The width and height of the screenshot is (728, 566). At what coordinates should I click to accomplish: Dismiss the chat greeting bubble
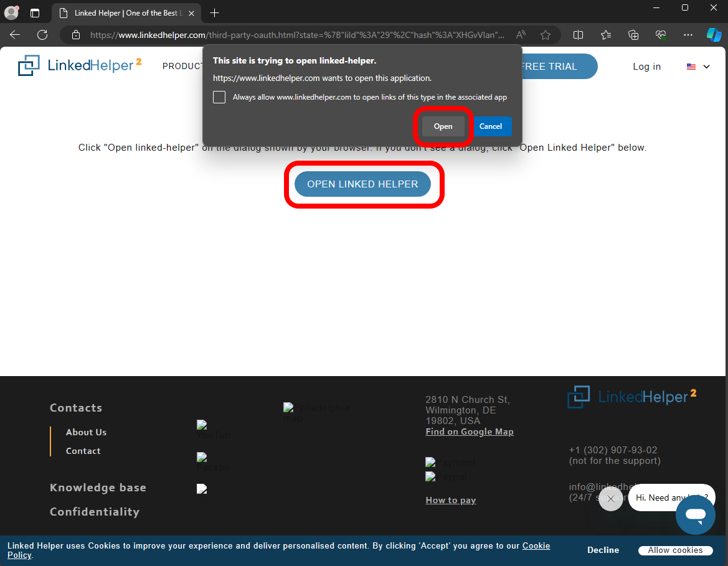point(611,498)
